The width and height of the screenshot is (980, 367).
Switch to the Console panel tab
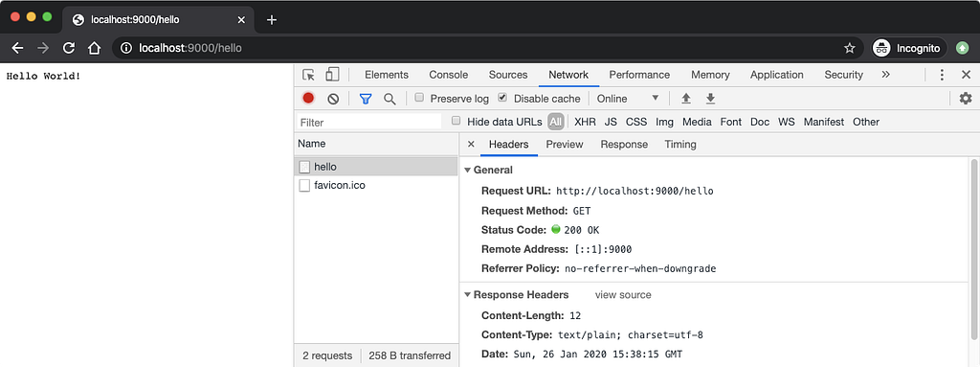448,75
